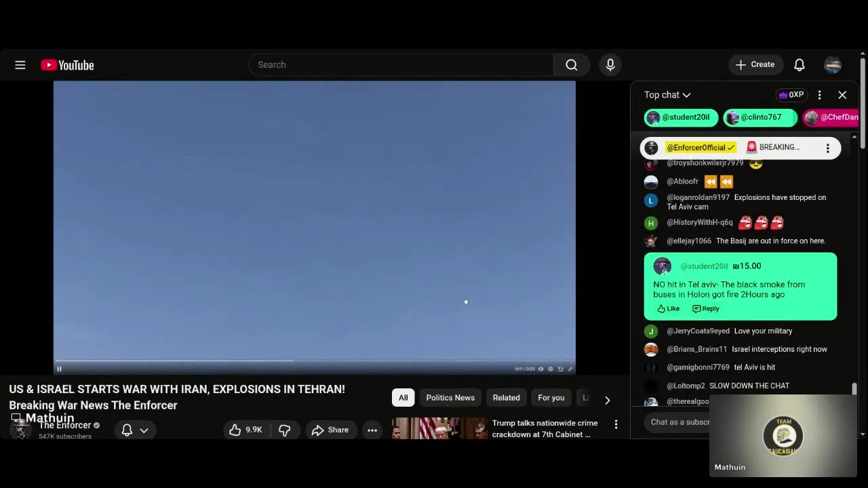Open @clinto767 super chat ticker chip
Screen dimensions: 868x488
pos(759,117)
